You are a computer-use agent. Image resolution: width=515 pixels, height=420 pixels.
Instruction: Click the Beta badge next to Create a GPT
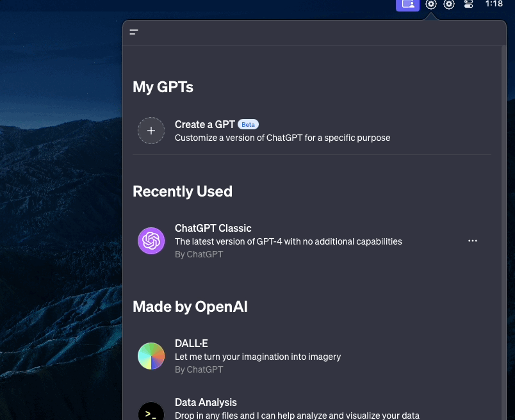[x=248, y=124]
